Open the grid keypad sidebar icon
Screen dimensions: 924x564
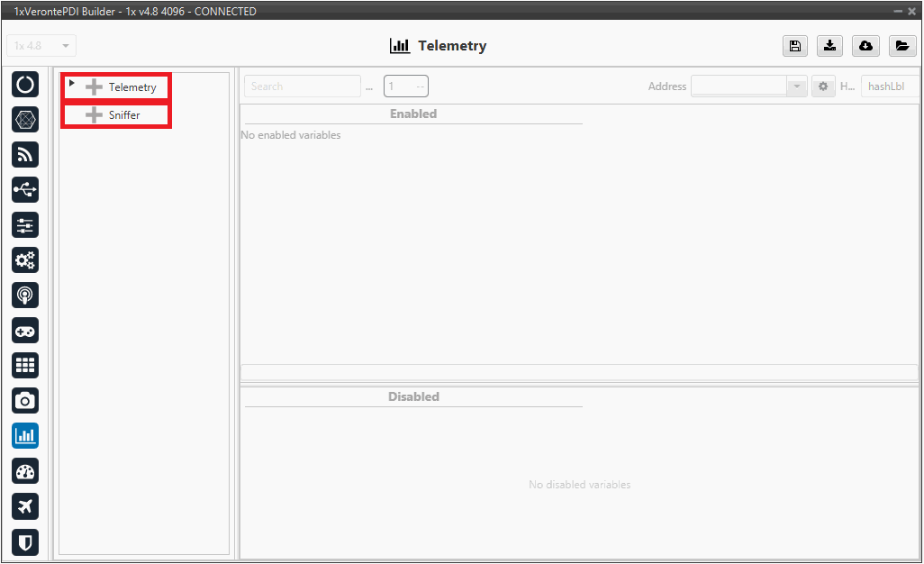pyautogui.click(x=25, y=366)
